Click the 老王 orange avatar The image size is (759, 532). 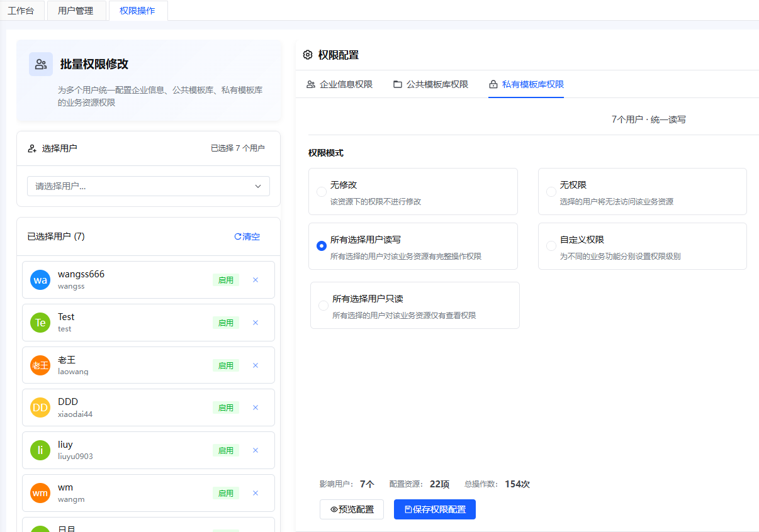(40, 365)
